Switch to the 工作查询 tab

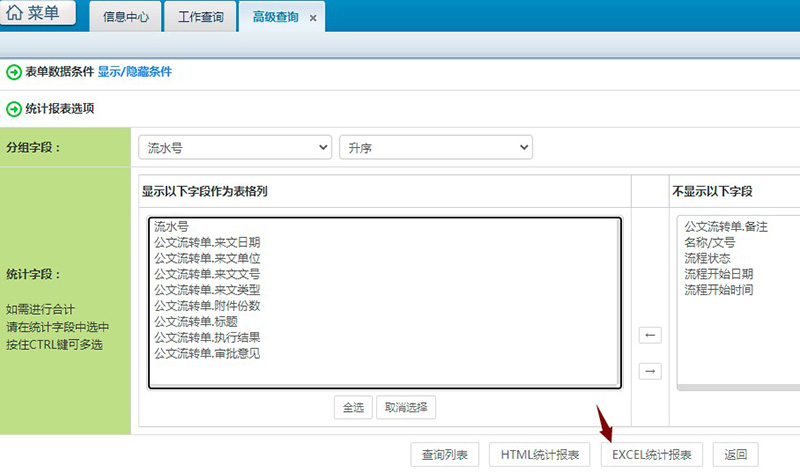(201, 17)
